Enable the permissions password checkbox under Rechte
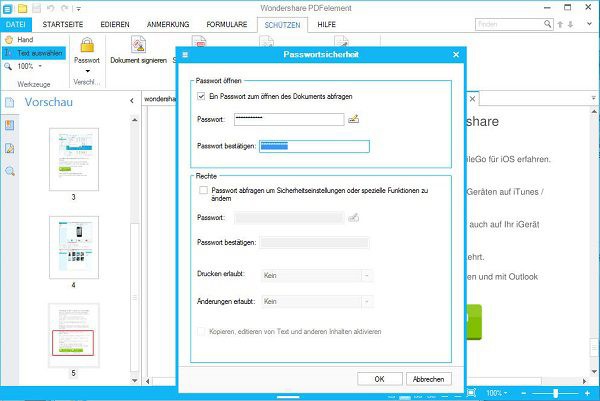600x401 pixels. tap(204, 190)
